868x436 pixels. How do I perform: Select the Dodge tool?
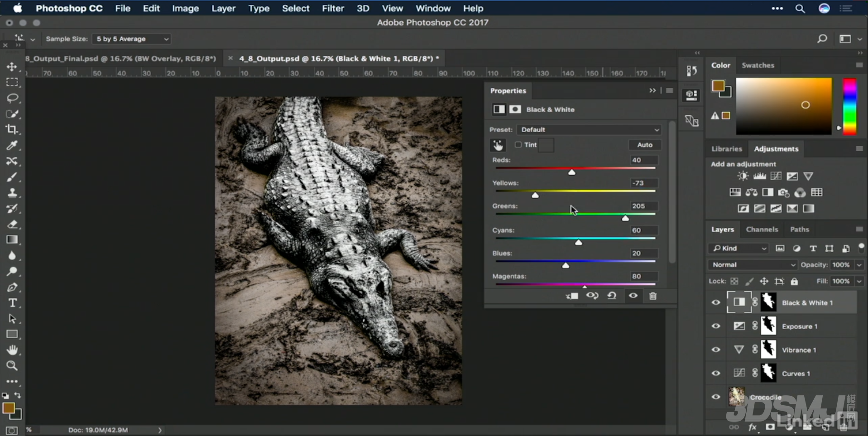pyautogui.click(x=12, y=272)
